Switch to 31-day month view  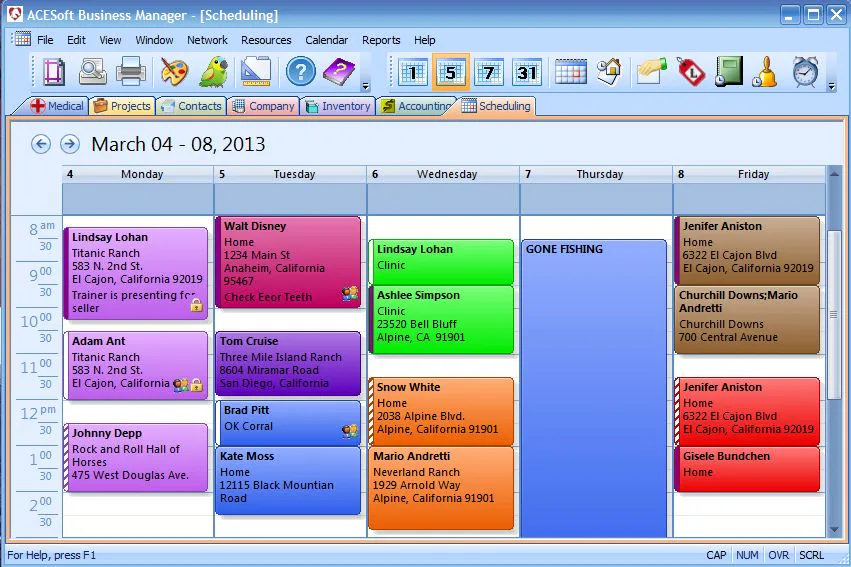coord(526,72)
